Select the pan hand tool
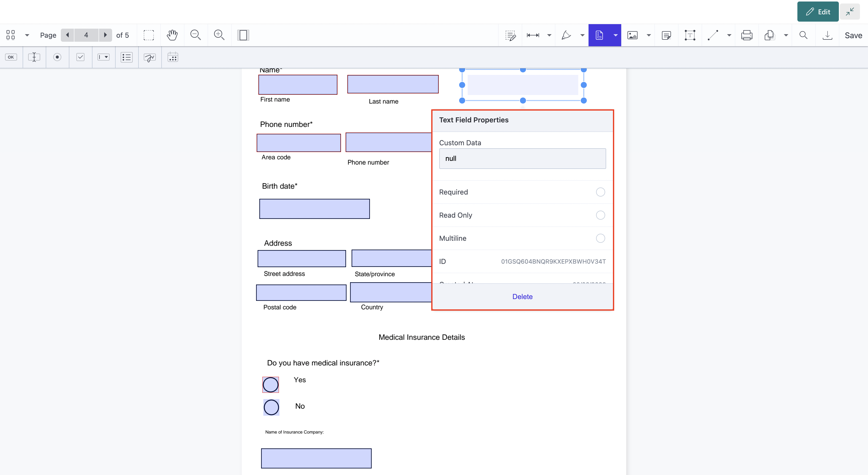Screen dimensions: 868x475 pyautogui.click(x=172, y=35)
